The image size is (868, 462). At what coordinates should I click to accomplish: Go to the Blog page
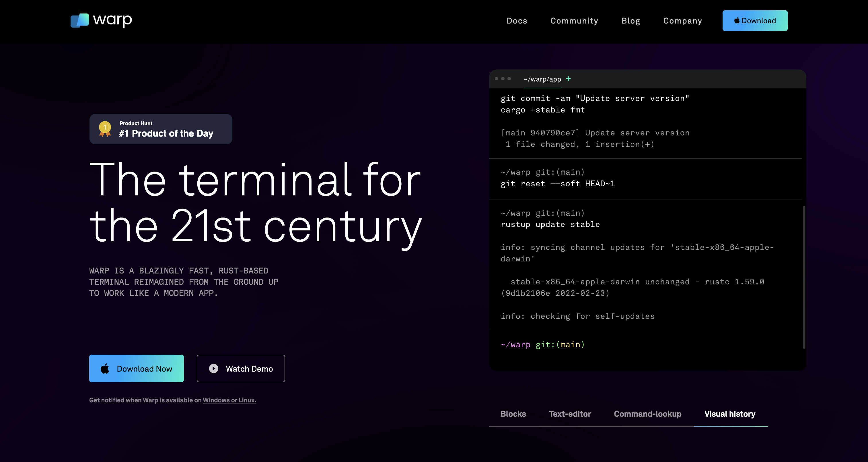click(x=630, y=21)
